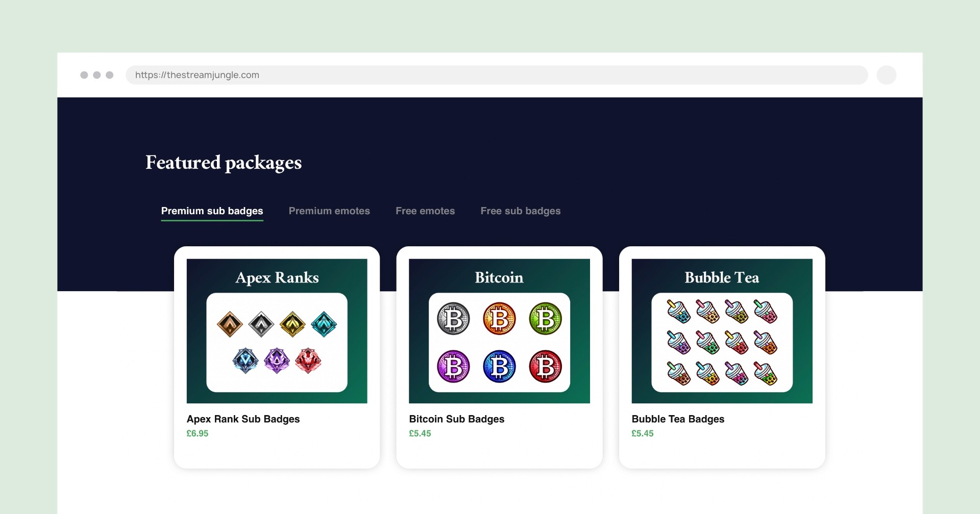Click the Apex Rank Sub Badges title

pyautogui.click(x=243, y=419)
